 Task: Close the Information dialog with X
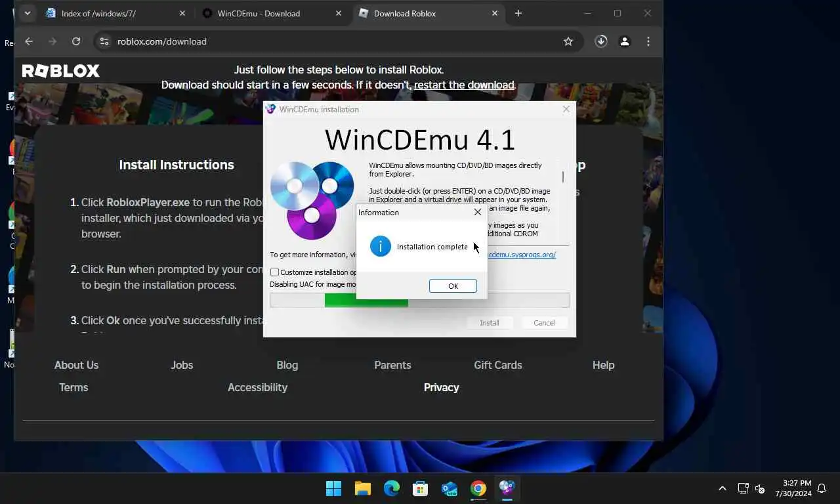[478, 212]
